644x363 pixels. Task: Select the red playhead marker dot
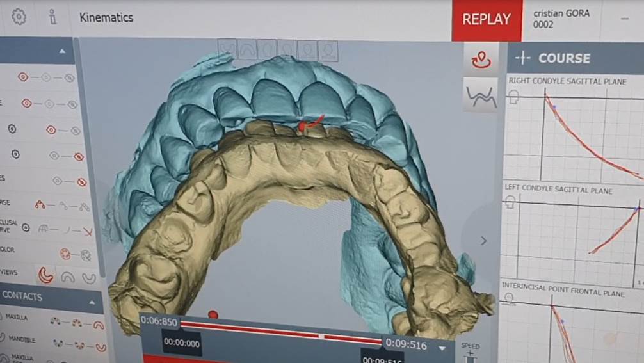point(213,315)
